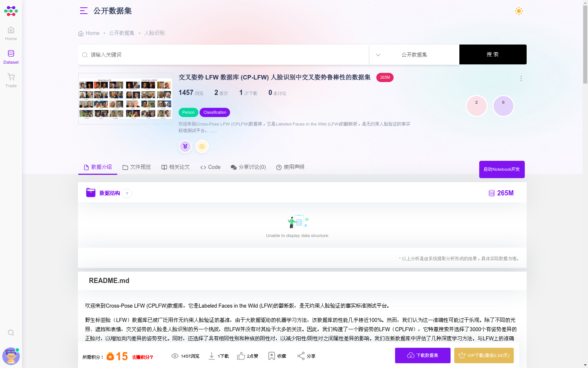Screen dimensions: 588x368
Task: Click the scrollbar down arrow
Action: [x=585, y=365]
